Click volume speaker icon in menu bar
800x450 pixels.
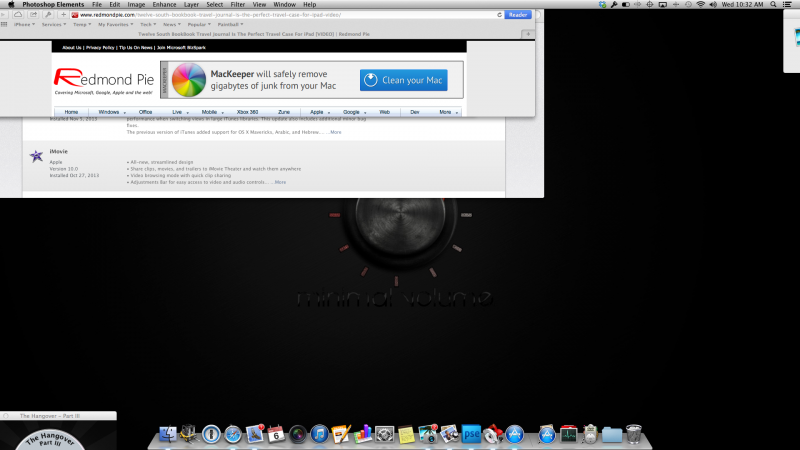[x=713, y=4]
